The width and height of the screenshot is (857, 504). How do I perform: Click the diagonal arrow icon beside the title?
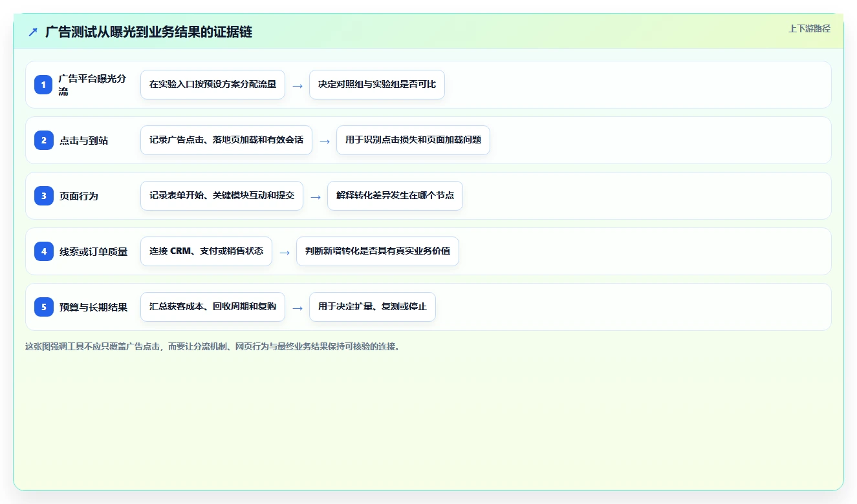click(32, 32)
